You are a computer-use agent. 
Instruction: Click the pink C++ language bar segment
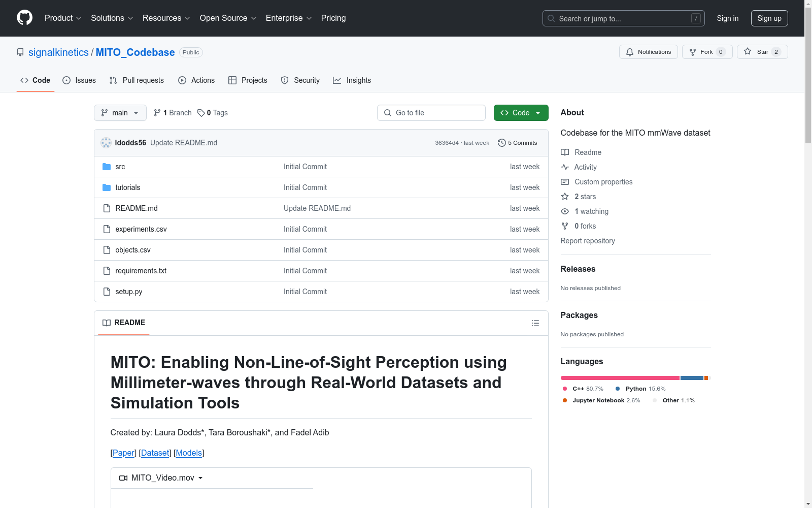click(x=620, y=378)
